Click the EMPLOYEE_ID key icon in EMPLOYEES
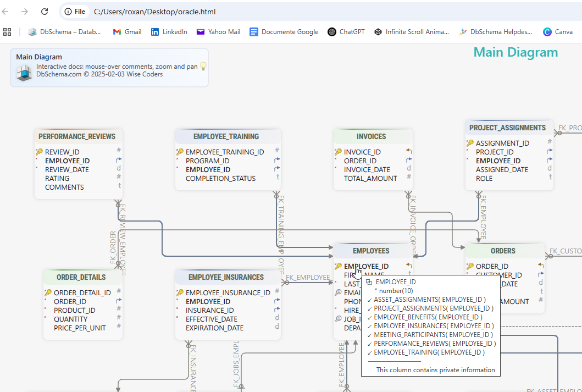 tap(338, 266)
